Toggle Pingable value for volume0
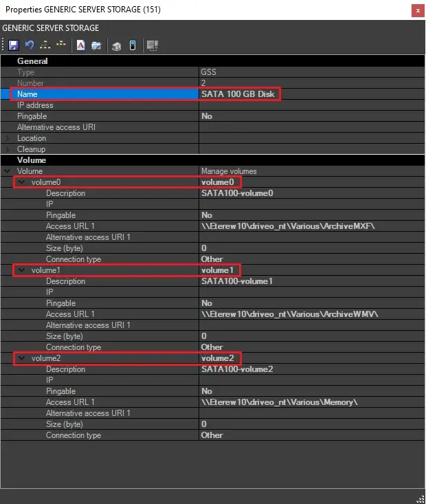 coord(207,215)
